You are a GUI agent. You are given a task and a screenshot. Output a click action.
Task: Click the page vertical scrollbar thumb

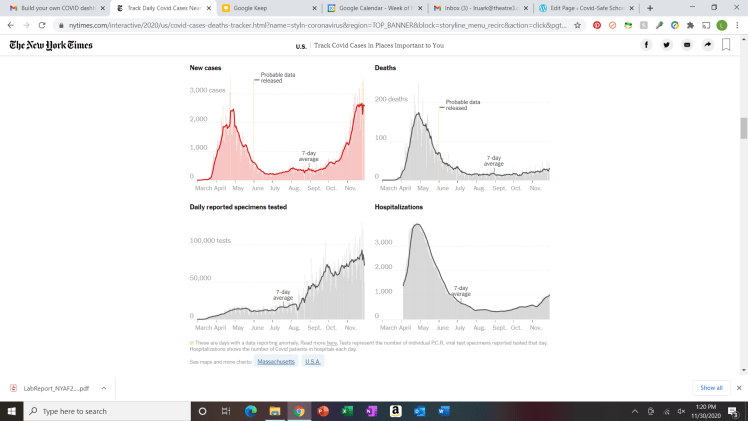[x=743, y=128]
